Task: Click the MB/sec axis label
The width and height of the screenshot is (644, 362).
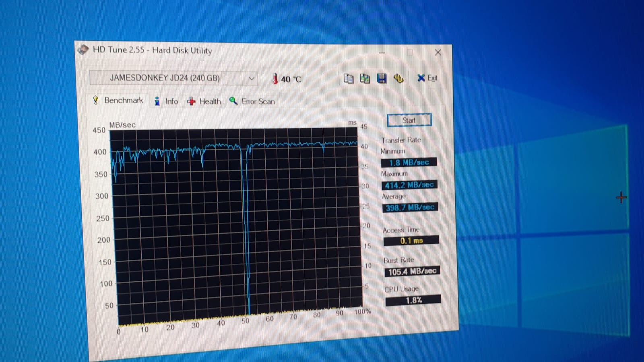Action: point(122,125)
